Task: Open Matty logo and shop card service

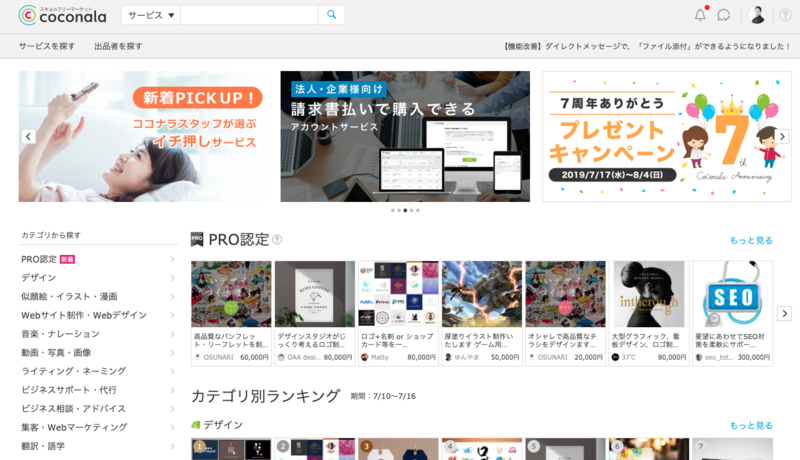Action: (398, 313)
